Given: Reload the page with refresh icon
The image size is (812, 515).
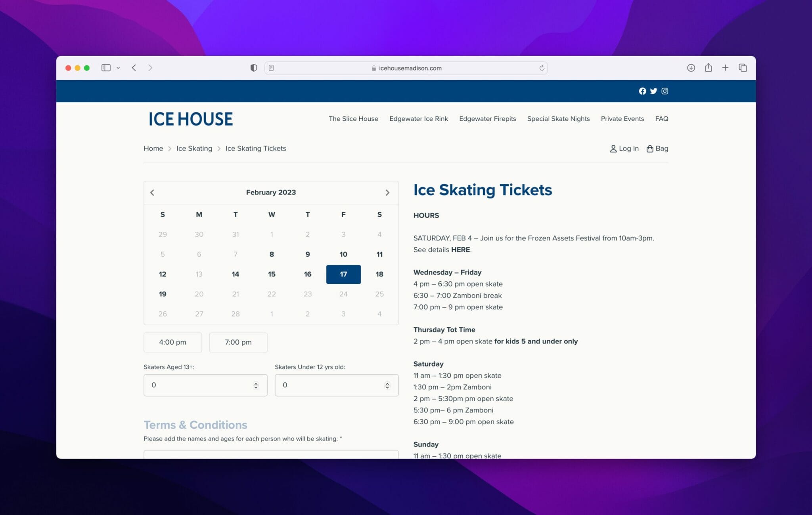Looking at the screenshot, I should coord(542,68).
